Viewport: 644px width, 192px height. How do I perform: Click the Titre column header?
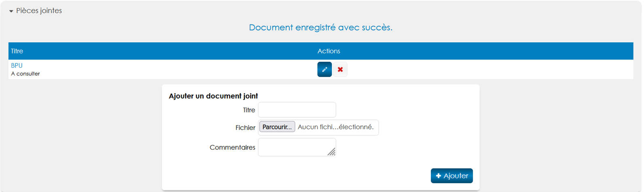[17, 51]
